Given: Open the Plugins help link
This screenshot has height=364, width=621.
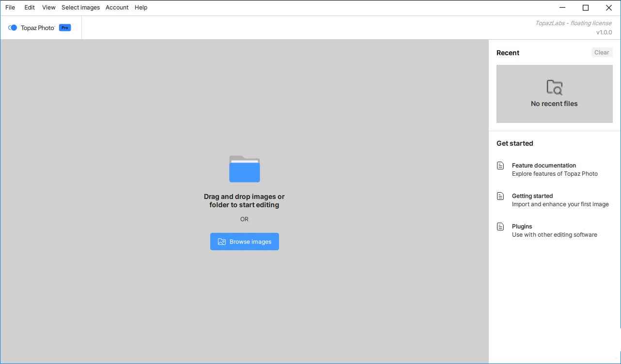Looking at the screenshot, I should (522, 226).
